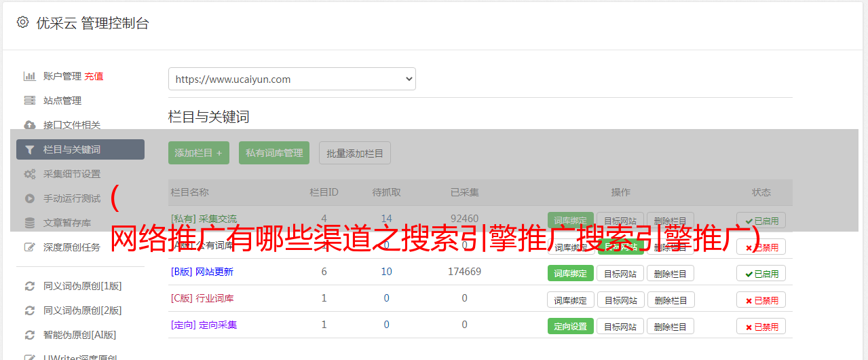Image resolution: width=868 pixels, height=360 pixels.
Task: Click the refresh icon for 同义词伪原创[1版]
Action: [29, 286]
